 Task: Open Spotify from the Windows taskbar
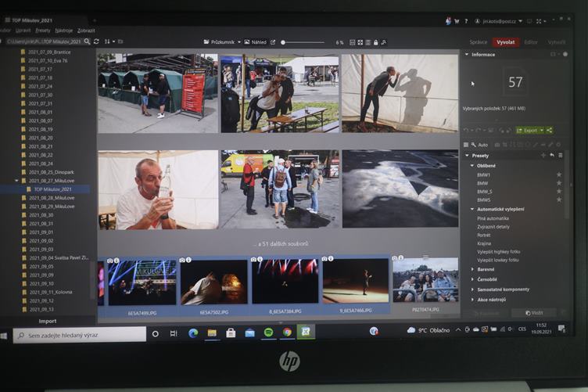pos(268,333)
